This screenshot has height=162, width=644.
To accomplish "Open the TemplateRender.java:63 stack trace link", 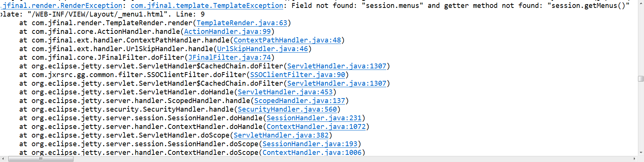I will (242, 23).
